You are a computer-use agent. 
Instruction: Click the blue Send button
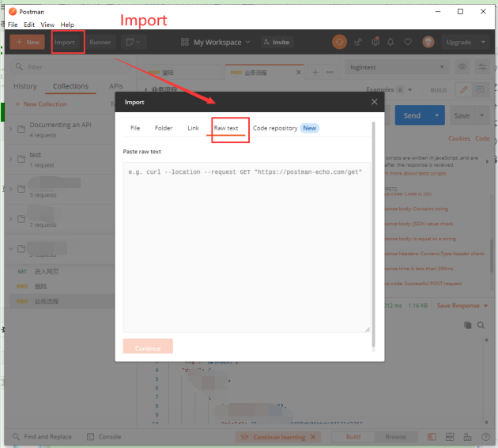coord(412,115)
